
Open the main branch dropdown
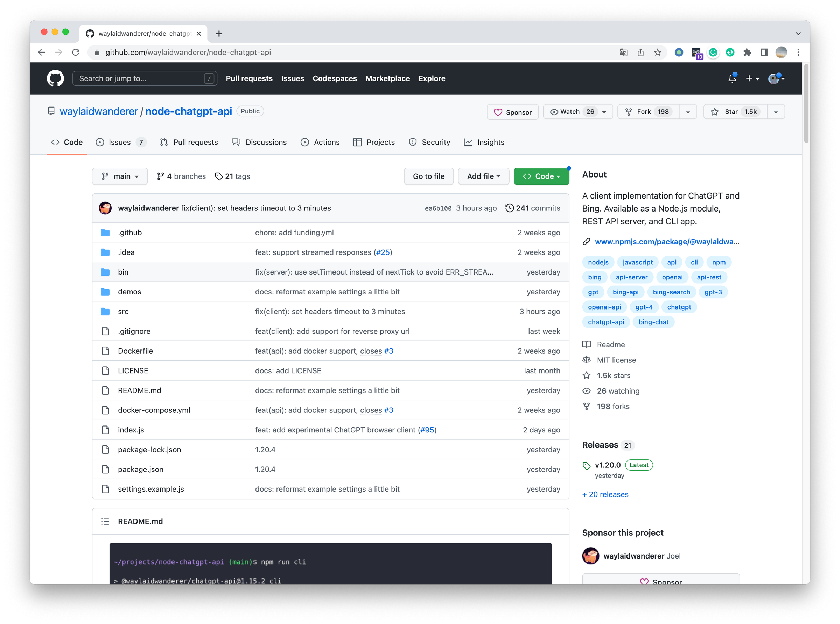[120, 176]
